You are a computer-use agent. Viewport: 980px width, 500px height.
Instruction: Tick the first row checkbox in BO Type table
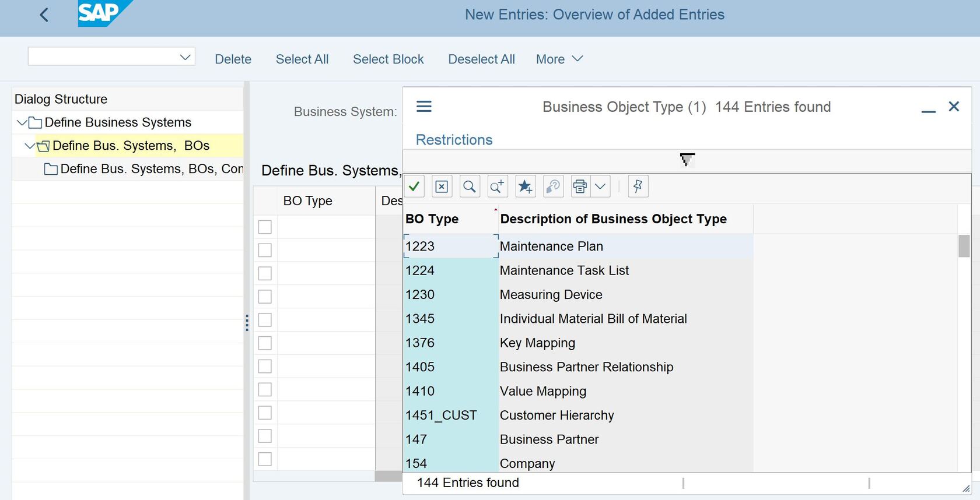265,227
